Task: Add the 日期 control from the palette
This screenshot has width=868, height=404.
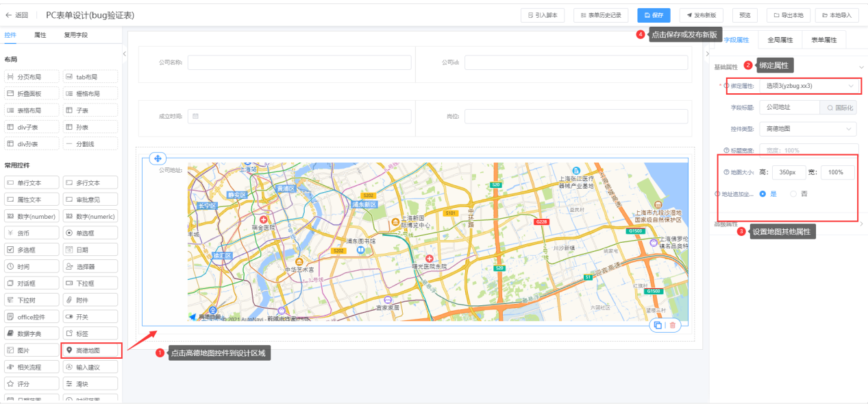Action: point(90,250)
